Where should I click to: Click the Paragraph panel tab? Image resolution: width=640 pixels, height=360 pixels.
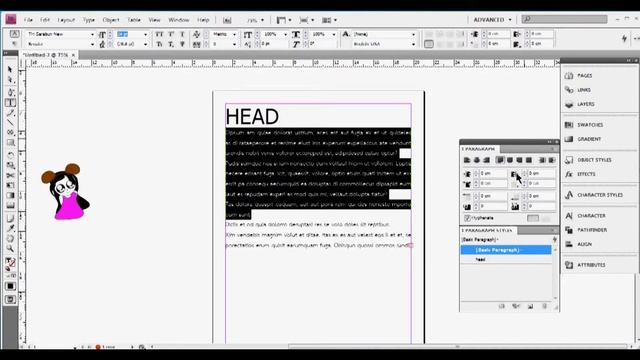pos(480,149)
